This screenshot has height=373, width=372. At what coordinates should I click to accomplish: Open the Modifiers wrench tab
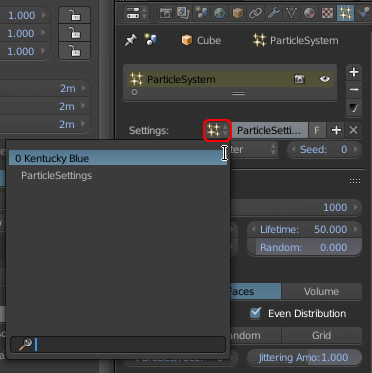pos(273,13)
